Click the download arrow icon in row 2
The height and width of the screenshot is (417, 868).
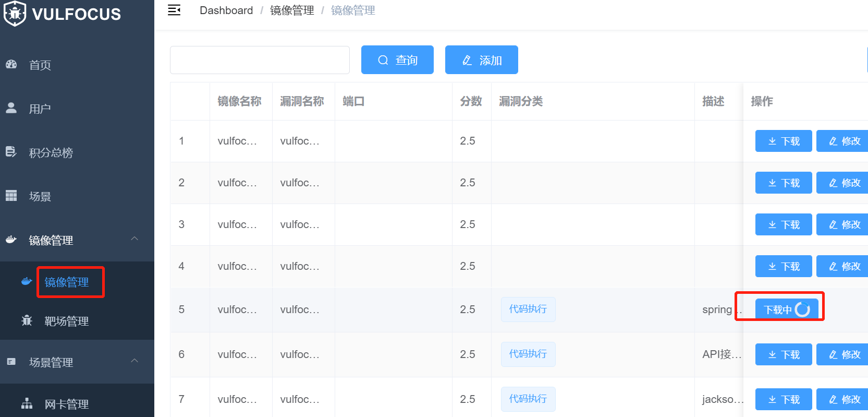click(773, 183)
